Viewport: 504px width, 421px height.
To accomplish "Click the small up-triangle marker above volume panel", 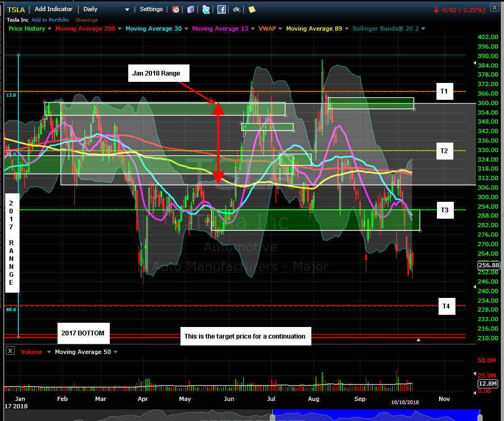I will tap(419, 340).
